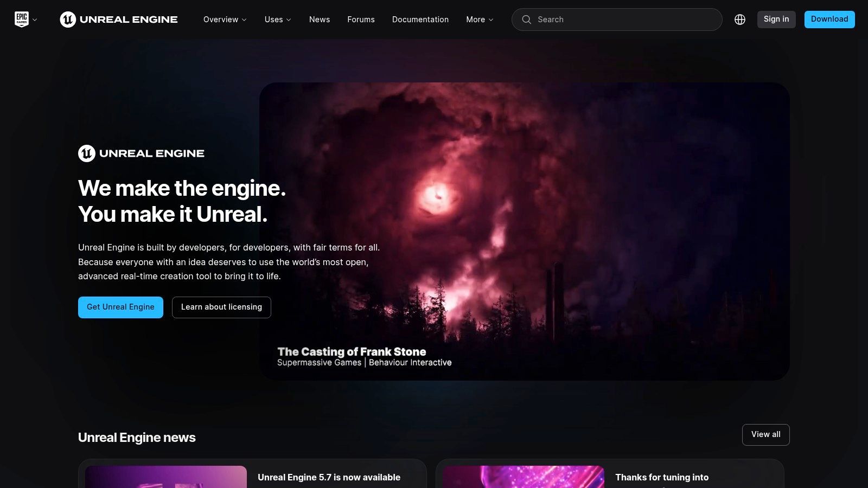
Task: Click View all news
Action: 765,434
